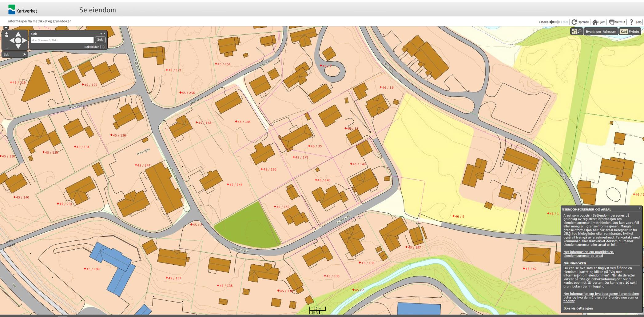Close the Søk search panel
Image resolution: width=644 pixels, height=317 pixels.
click(x=105, y=34)
